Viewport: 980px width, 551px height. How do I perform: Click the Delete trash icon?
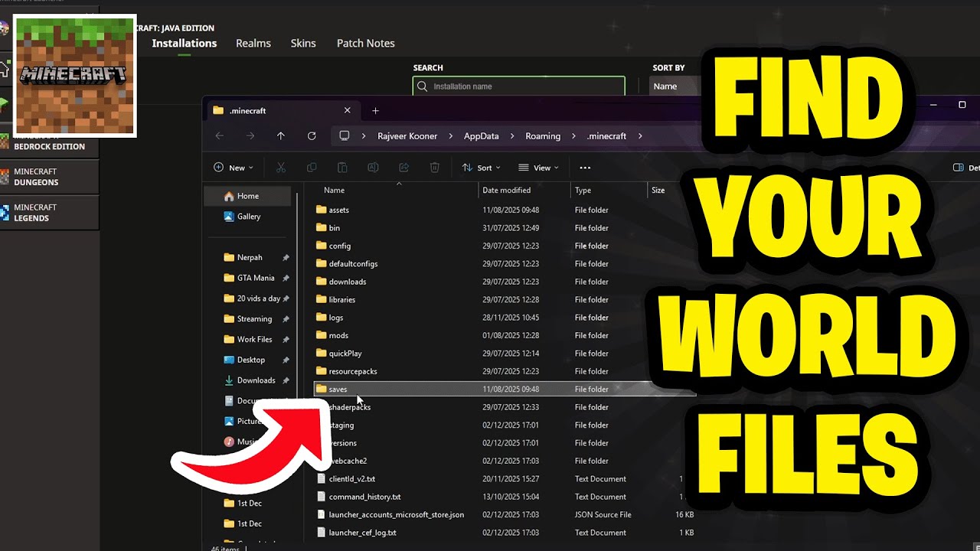pyautogui.click(x=434, y=168)
